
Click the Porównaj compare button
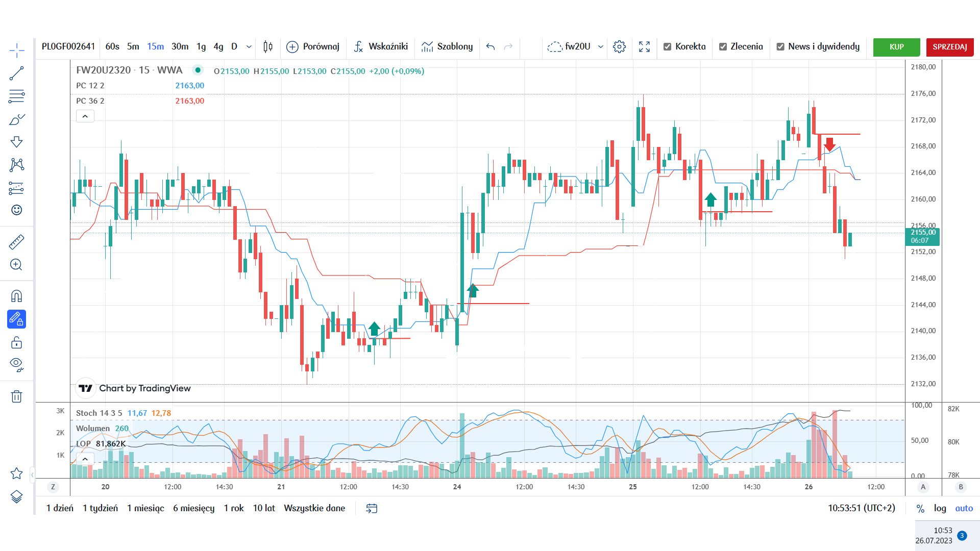click(313, 47)
